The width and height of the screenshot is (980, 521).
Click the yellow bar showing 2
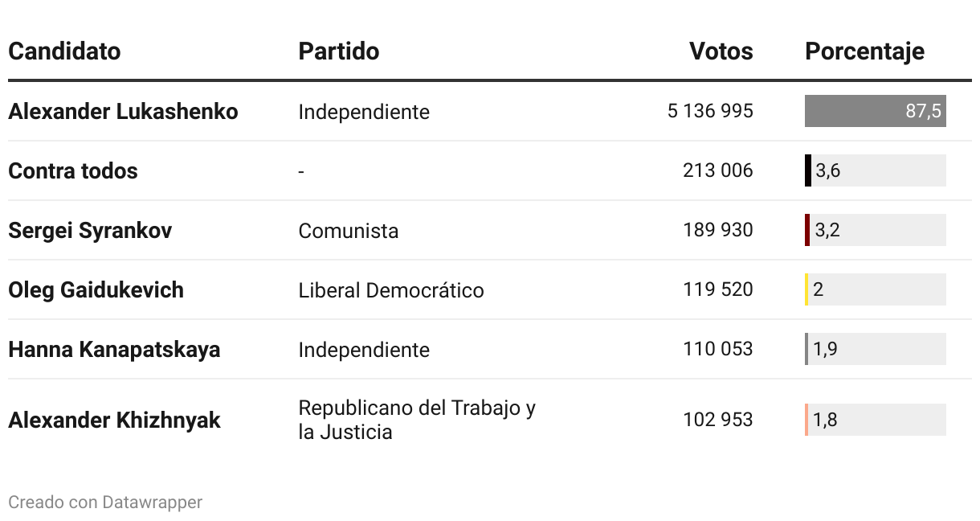(x=806, y=289)
